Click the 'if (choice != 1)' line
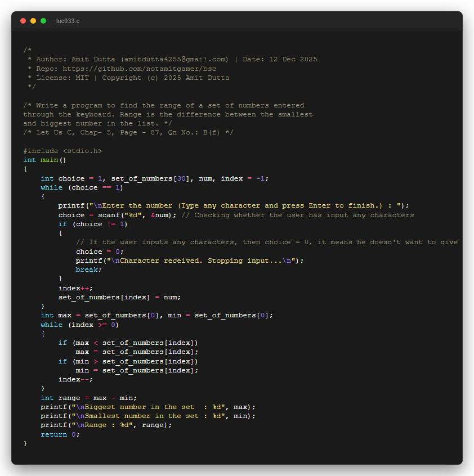474x476 pixels. coord(93,224)
